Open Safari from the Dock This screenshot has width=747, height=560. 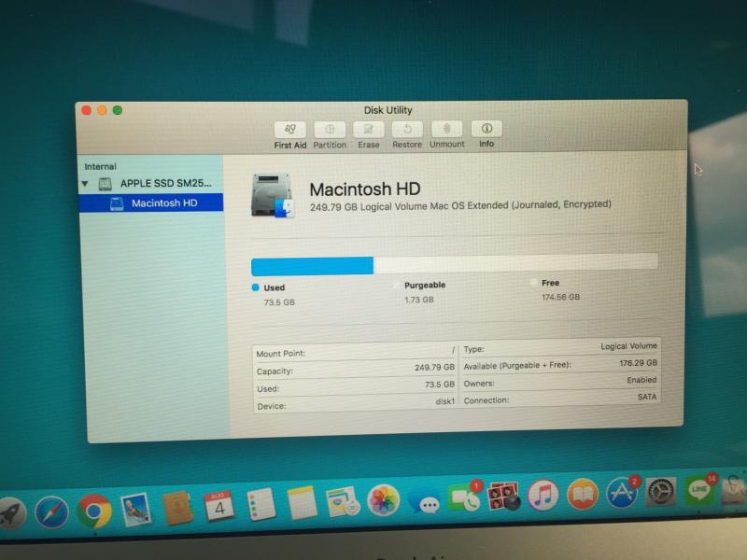[51, 512]
